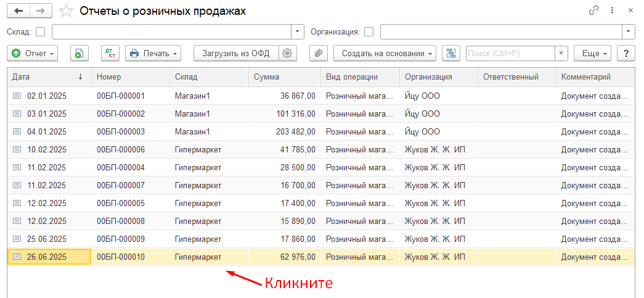Click the Загрузить из ОФД button
This screenshot has width=644, height=298.
pos(236,54)
